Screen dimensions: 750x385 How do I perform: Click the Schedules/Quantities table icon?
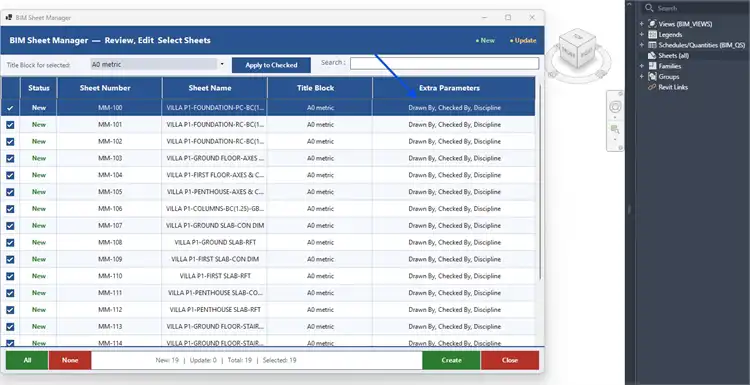pyautogui.click(x=652, y=45)
